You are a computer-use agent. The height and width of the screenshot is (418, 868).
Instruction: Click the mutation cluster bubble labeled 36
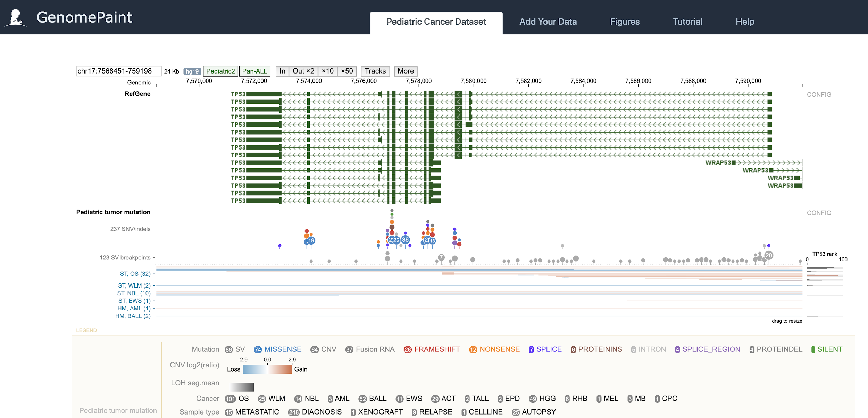pyautogui.click(x=405, y=240)
